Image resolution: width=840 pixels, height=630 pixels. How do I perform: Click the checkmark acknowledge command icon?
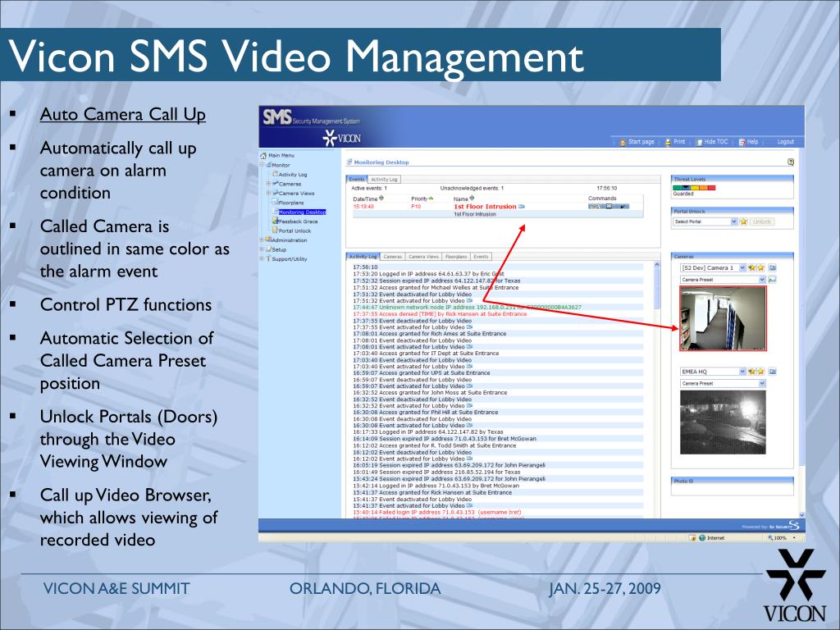click(x=623, y=206)
